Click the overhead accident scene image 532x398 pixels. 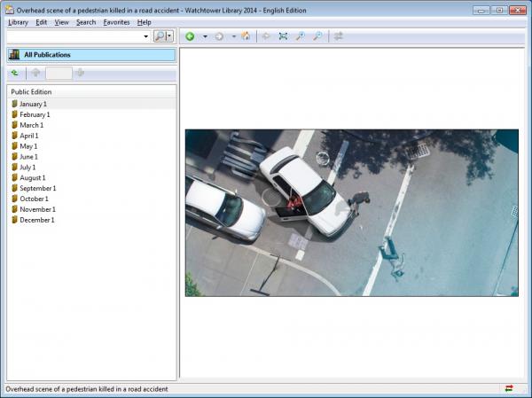click(x=351, y=213)
